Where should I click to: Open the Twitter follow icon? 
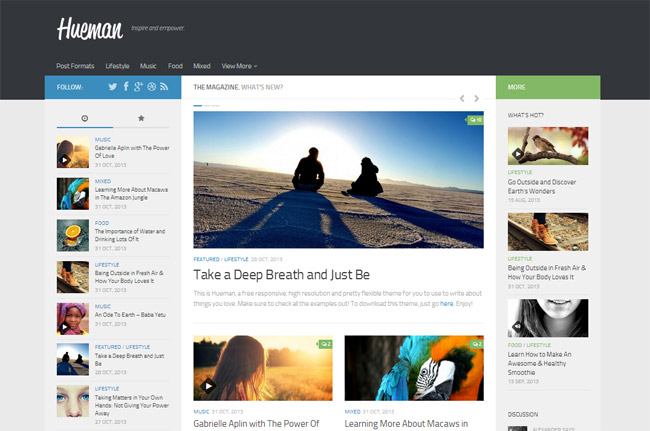pos(112,87)
